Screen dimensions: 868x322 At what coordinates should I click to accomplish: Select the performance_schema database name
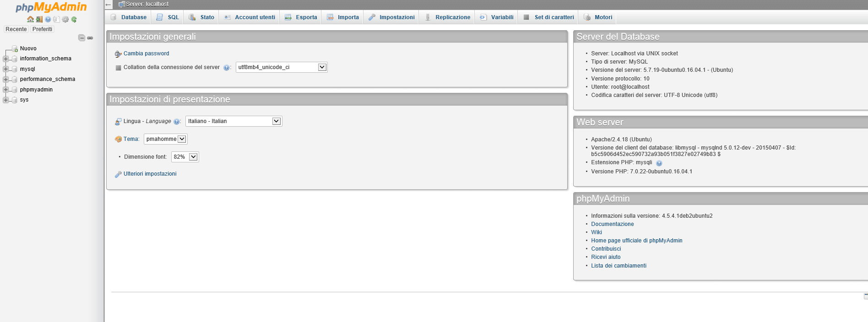coord(48,79)
